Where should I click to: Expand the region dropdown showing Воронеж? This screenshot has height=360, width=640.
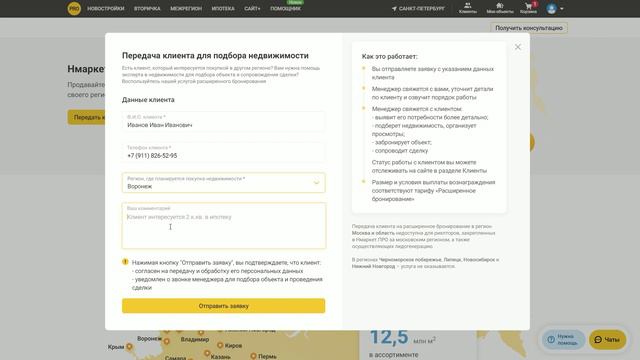(x=223, y=182)
